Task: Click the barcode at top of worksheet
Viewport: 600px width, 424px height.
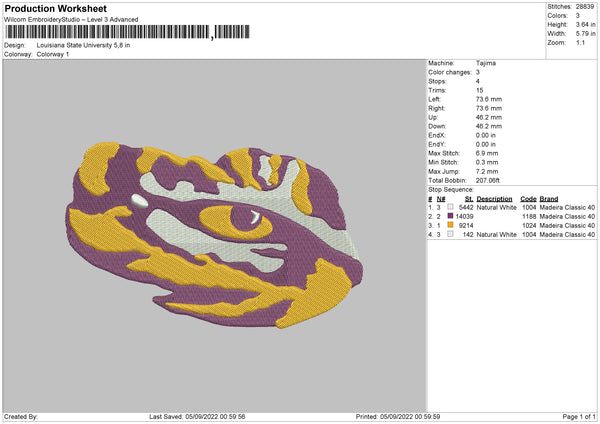Action: 127,32
